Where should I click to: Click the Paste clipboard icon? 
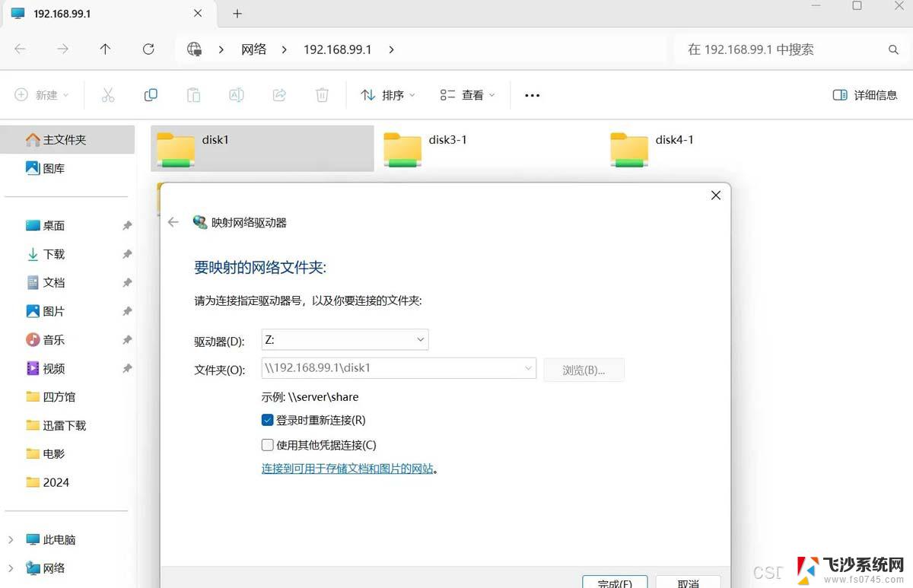(x=194, y=95)
